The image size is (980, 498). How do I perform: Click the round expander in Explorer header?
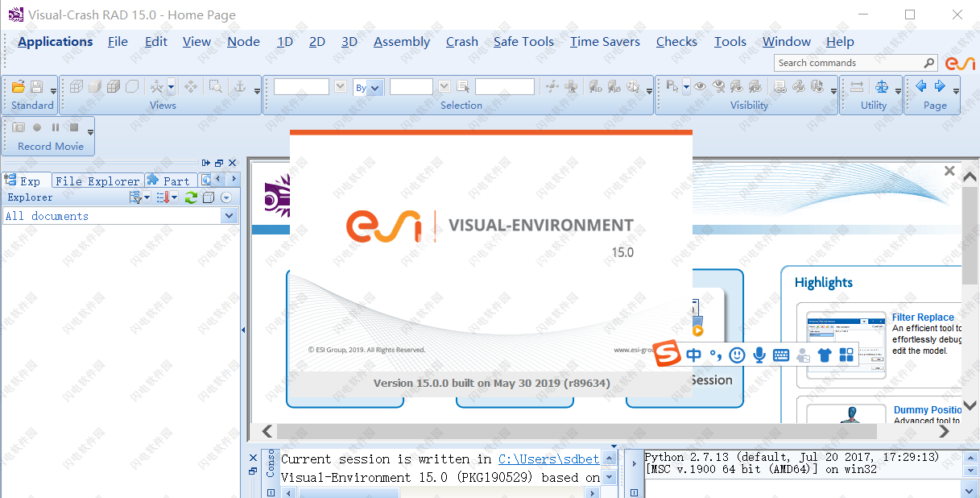click(226, 197)
